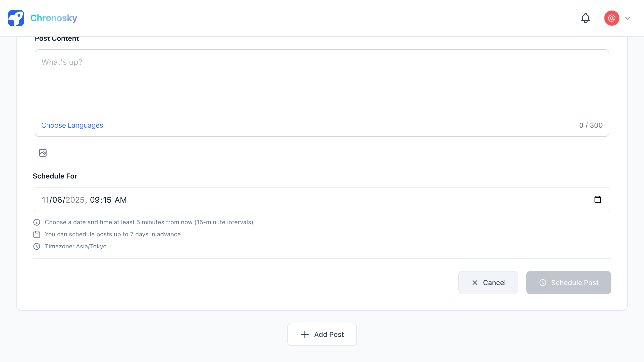
Task: Click the clock icon beside Timezone
Action: [x=37, y=246]
